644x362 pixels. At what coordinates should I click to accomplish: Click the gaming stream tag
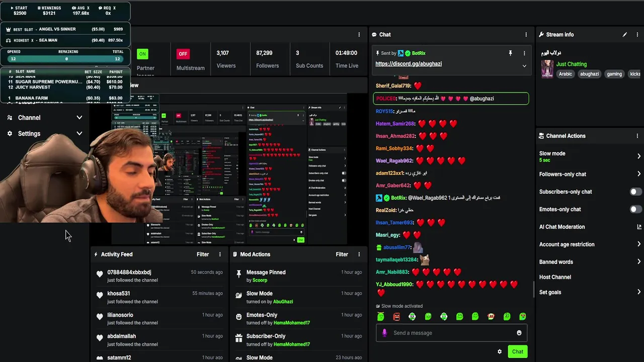[x=614, y=74]
